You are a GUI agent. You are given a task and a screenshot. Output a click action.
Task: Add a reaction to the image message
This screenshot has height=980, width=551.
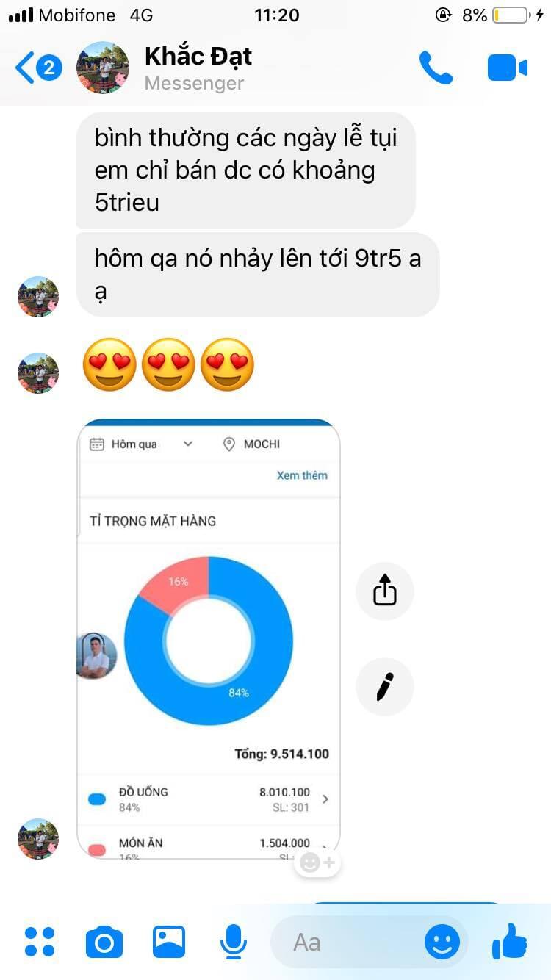click(x=317, y=862)
